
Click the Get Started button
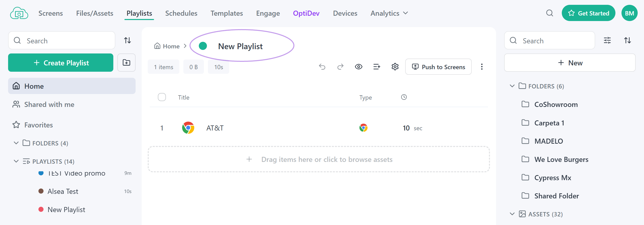point(588,13)
